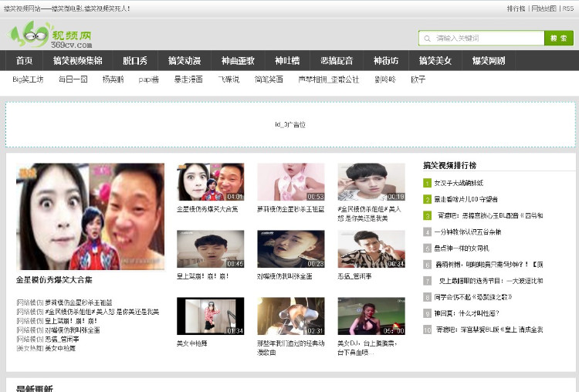Select the 声琴相拥_歪歌公社 sub-category
The height and width of the screenshot is (392, 579).
[329, 79]
